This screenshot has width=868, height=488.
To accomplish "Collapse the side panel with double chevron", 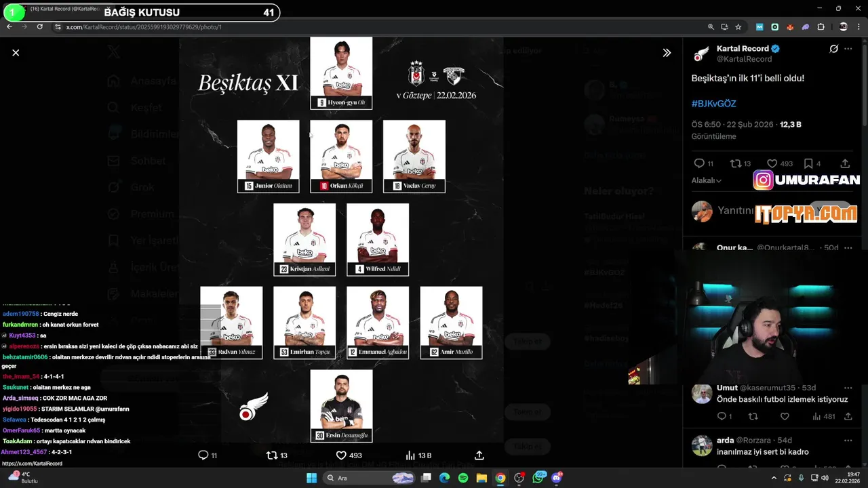I will [x=667, y=52].
